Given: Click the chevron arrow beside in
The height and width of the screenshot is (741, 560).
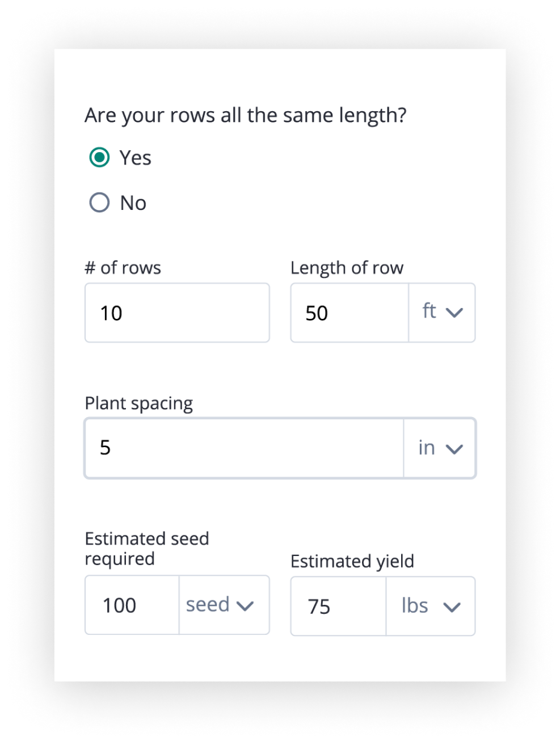Looking at the screenshot, I should [x=454, y=449].
